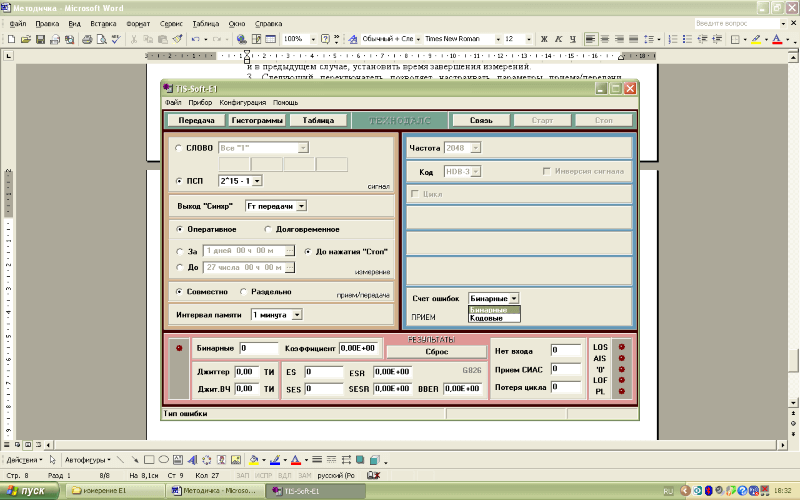Apply yellow highlight color in formatting toolbar

(756, 39)
